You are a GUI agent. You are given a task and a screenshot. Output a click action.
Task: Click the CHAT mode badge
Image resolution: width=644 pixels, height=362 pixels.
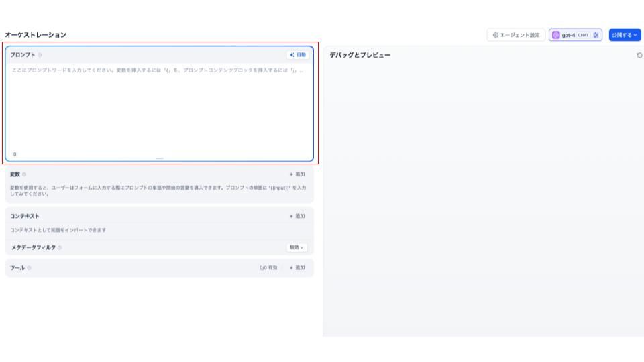tap(584, 35)
